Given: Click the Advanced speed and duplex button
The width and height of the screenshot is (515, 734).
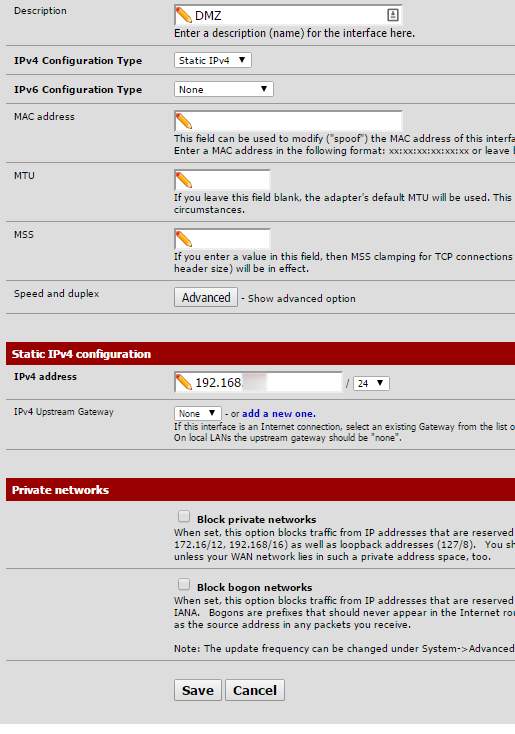Looking at the screenshot, I should pos(206,298).
